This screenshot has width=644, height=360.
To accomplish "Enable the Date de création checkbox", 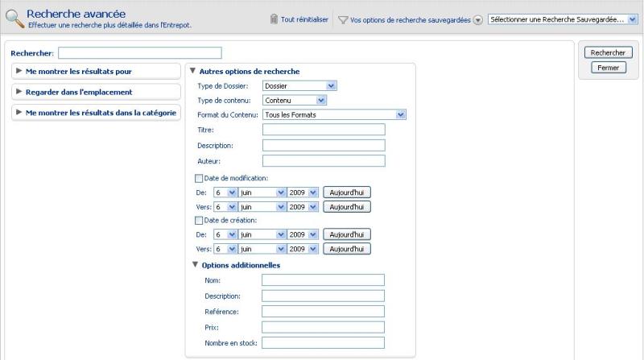I will pos(200,220).
